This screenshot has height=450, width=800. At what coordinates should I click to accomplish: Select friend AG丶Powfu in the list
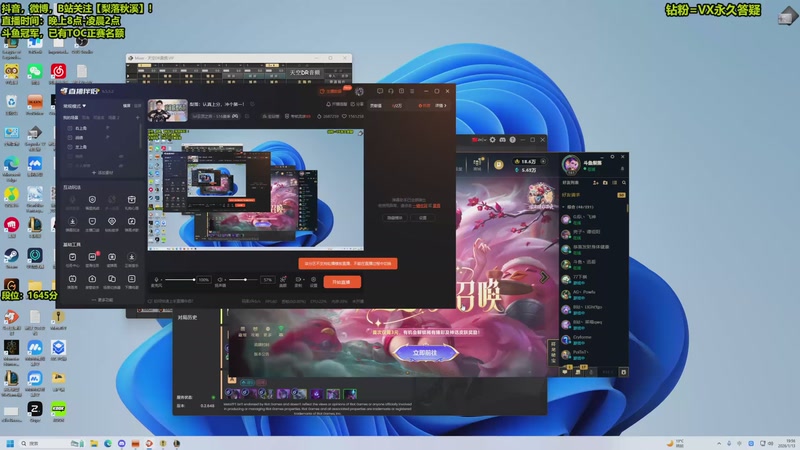[x=594, y=294]
